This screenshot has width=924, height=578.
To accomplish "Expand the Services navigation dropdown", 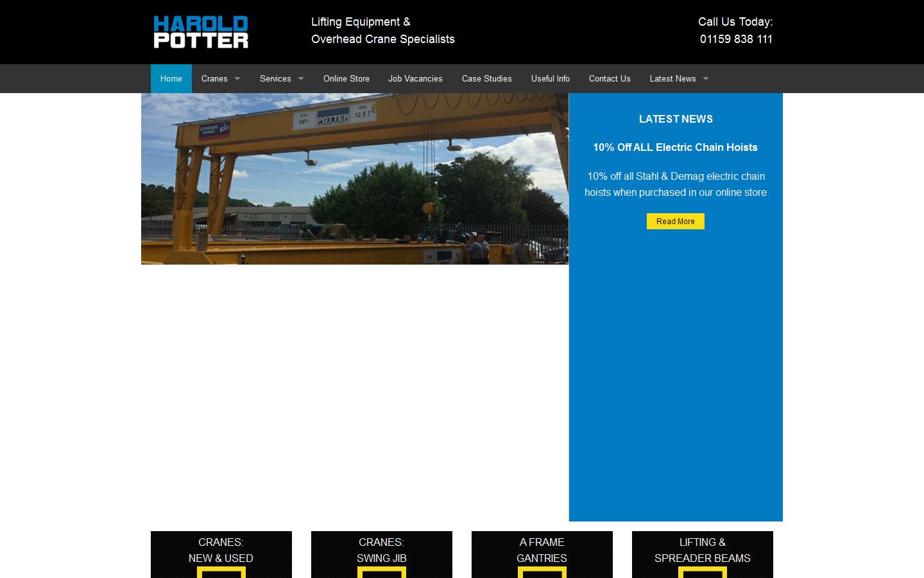I will coord(282,78).
